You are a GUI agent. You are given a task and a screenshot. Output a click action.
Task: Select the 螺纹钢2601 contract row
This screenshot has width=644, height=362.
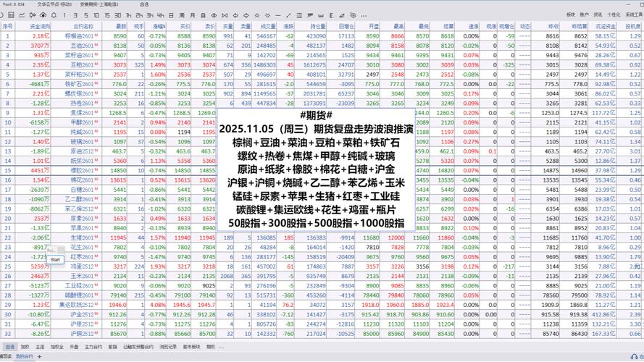pyautogui.click(x=322, y=93)
